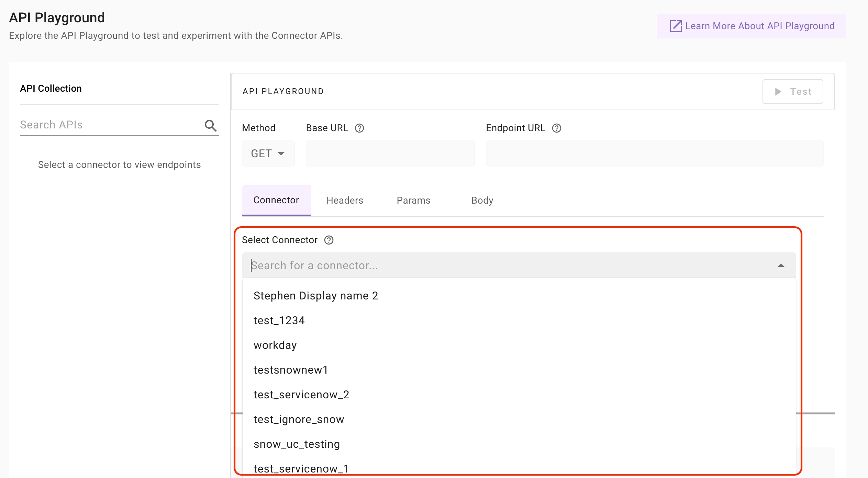Click the Endpoint URL help icon
This screenshot has width=868, height=478.
556,128
